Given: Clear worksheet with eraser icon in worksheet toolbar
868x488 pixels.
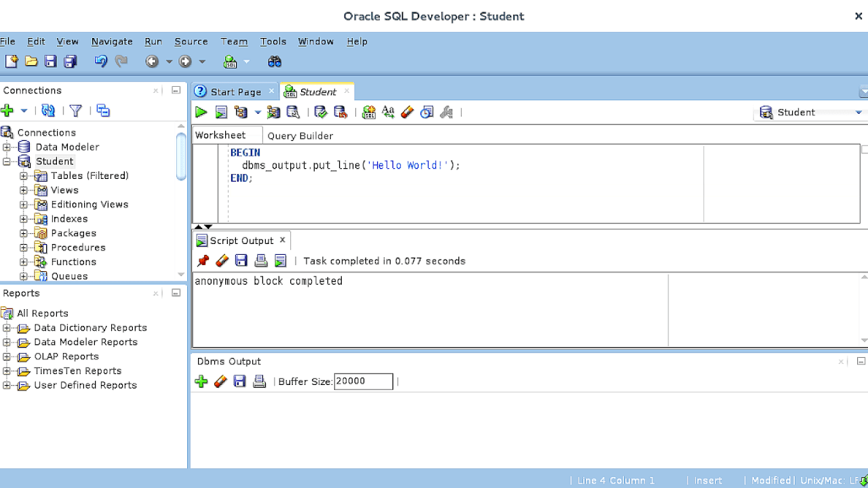Looking at the screenshot, I should point(407,113).
